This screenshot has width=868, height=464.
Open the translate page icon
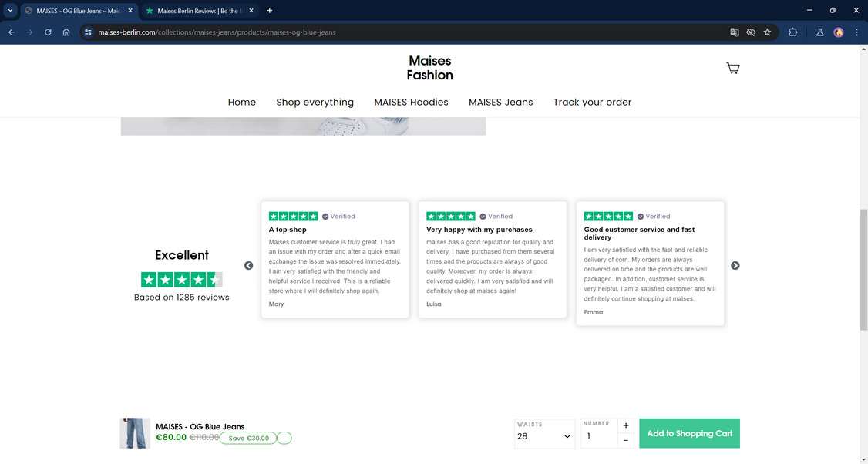point(735,32)
